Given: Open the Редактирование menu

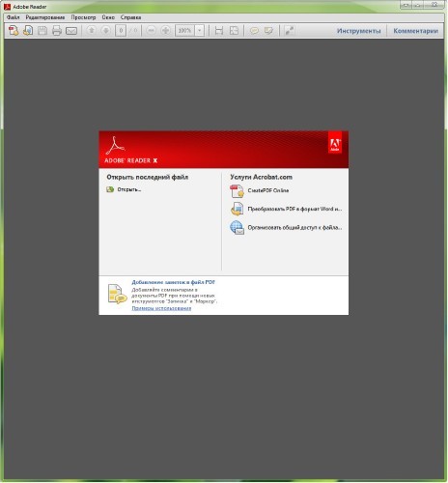Looking at the screenshot, I should [x=45, y=17].
